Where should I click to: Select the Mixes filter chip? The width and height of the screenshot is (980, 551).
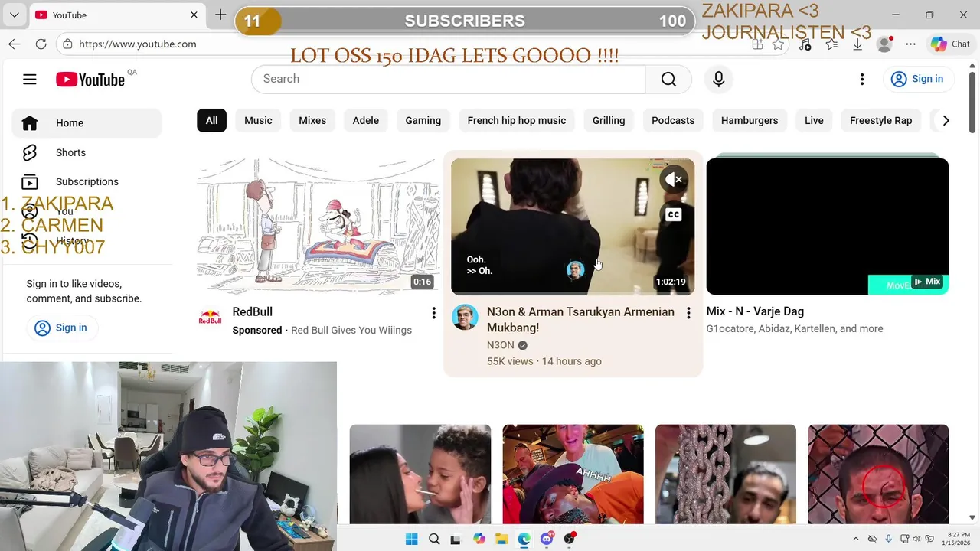312,120
